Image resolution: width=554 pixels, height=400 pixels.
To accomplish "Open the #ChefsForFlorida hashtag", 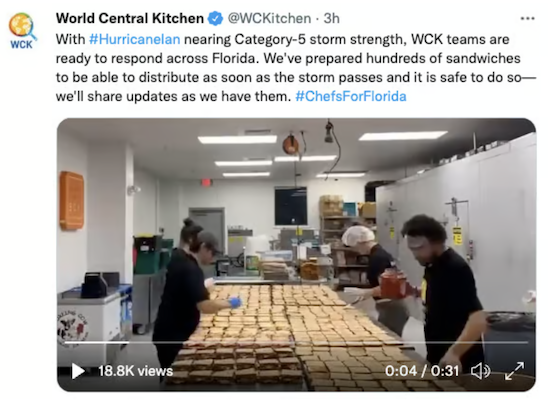I will coord(350,96).
